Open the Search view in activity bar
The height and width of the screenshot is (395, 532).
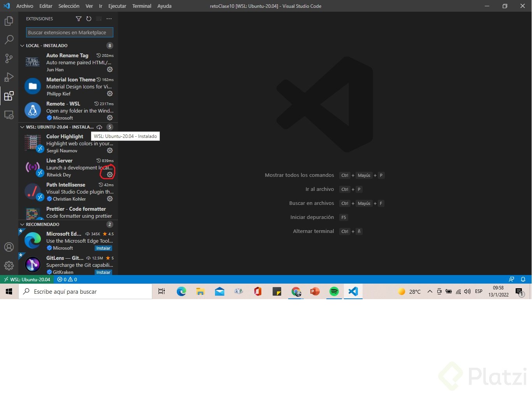click(9, 40)
